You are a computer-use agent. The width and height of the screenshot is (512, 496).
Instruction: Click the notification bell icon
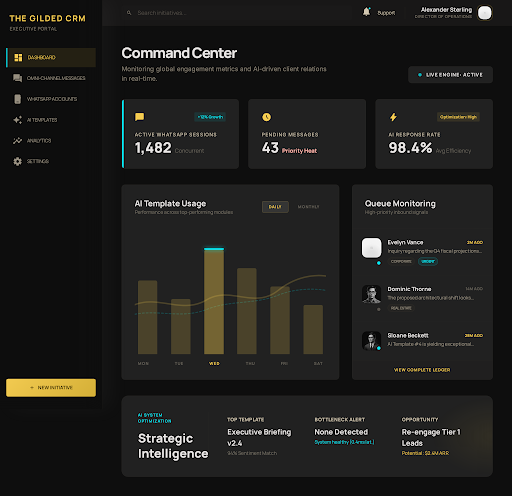click(x=366, y=12)
